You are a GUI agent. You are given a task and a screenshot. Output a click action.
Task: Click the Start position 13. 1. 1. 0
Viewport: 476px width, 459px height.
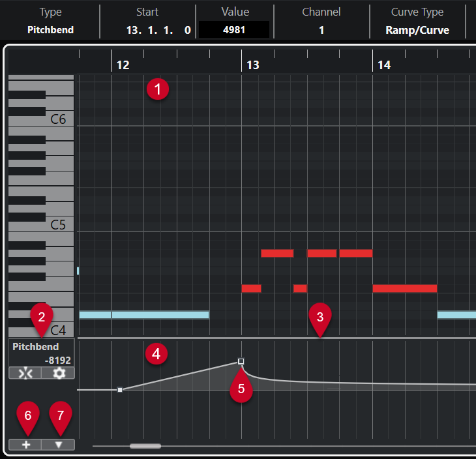pos(158,30)
